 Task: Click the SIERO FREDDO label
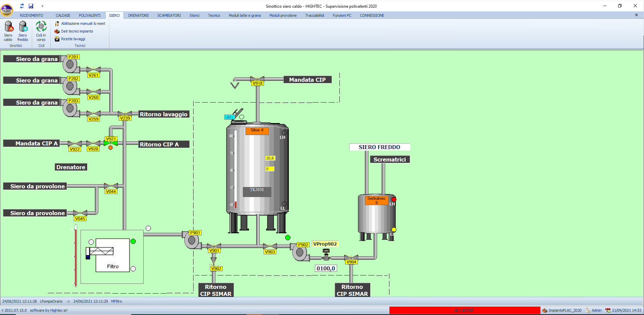click(x=379, y=147)
